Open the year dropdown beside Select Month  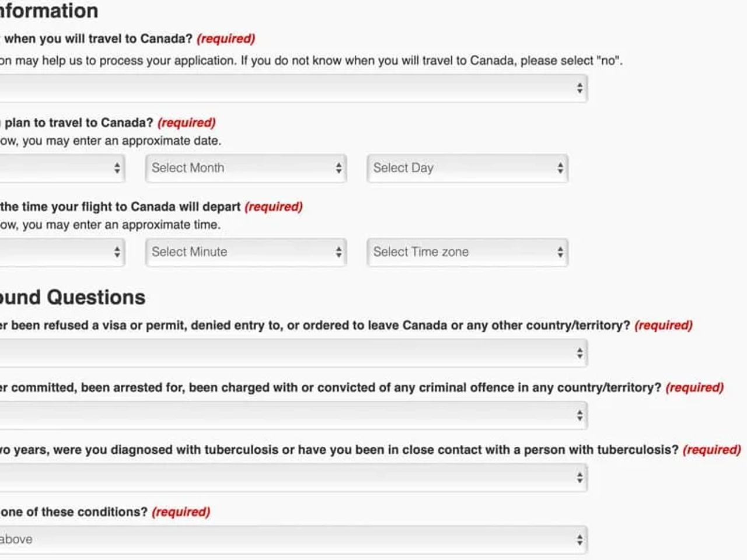(x=62, y=168)
